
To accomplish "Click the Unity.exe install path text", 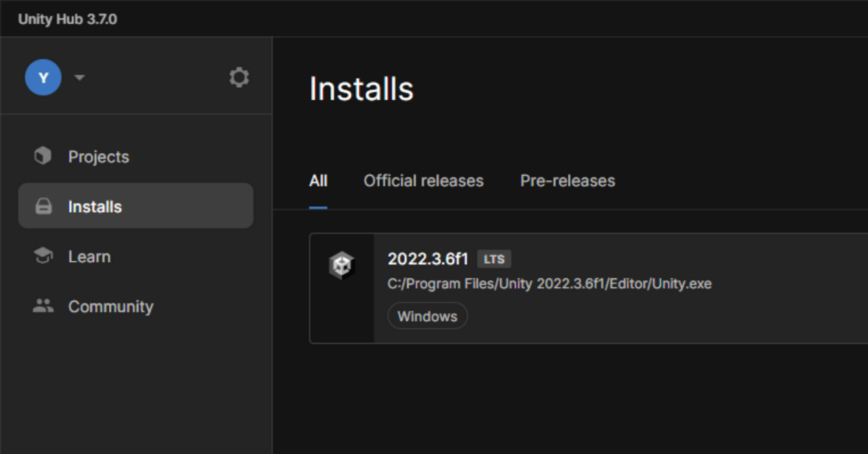I will [x=550, y=284].
